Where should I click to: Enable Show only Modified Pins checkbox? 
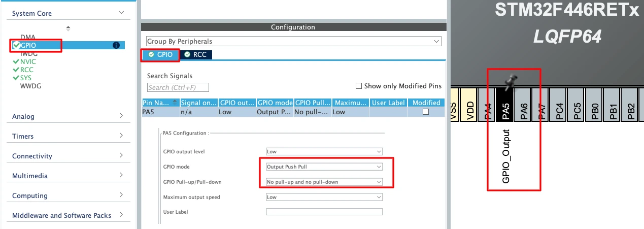tap(359, 86)
